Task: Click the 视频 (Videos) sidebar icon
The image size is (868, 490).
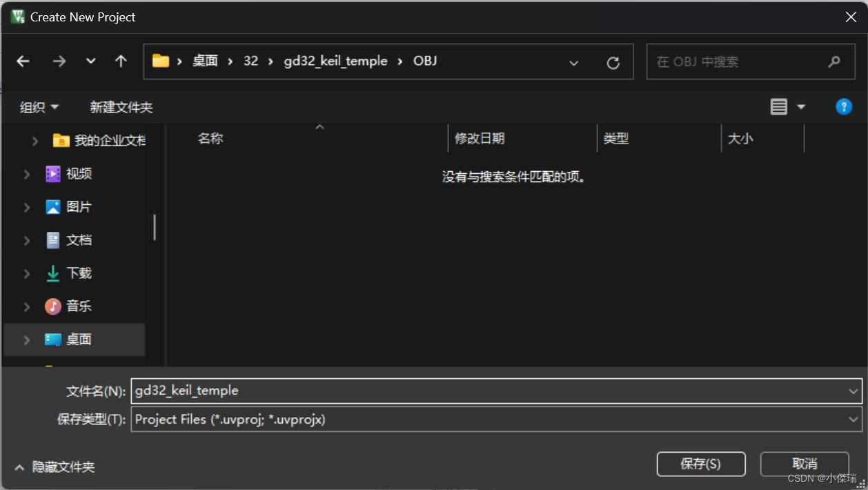Action: point(52,173)
